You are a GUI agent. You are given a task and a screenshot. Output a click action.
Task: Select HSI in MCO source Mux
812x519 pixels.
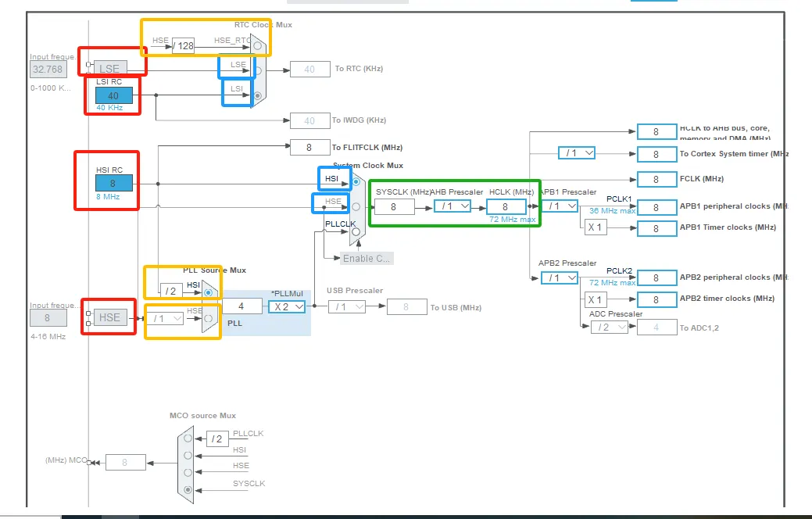[188, 455]
